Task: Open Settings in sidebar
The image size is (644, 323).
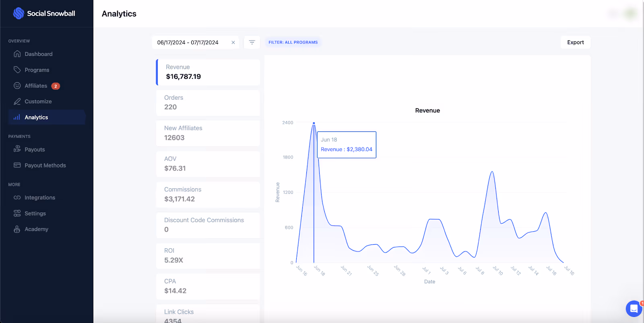Action: pyautogui.click(x=35, y=214)
